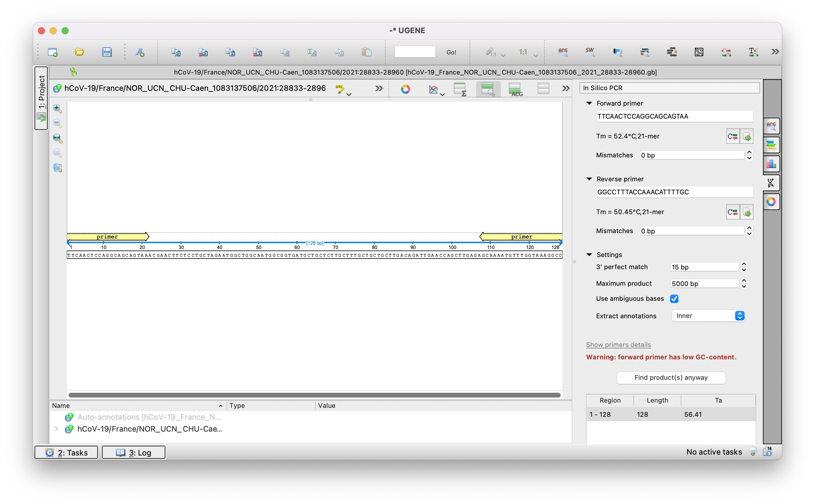Click the [128 bp] selection label
815x504 pixels.
(x=315, y=243)
